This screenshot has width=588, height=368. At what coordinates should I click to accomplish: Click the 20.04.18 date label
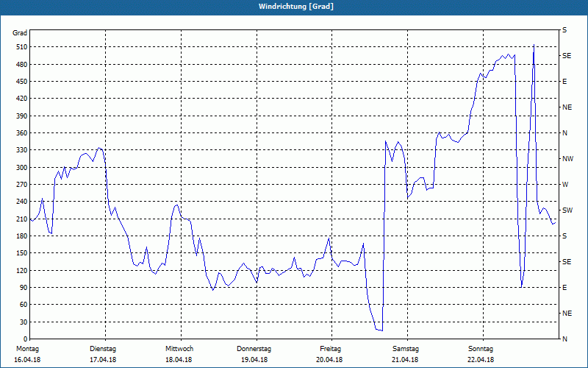coord(329,360)
